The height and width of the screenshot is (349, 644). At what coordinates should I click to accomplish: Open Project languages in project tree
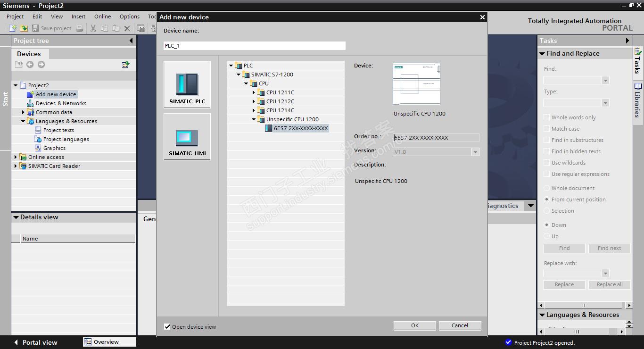point(66,139)
